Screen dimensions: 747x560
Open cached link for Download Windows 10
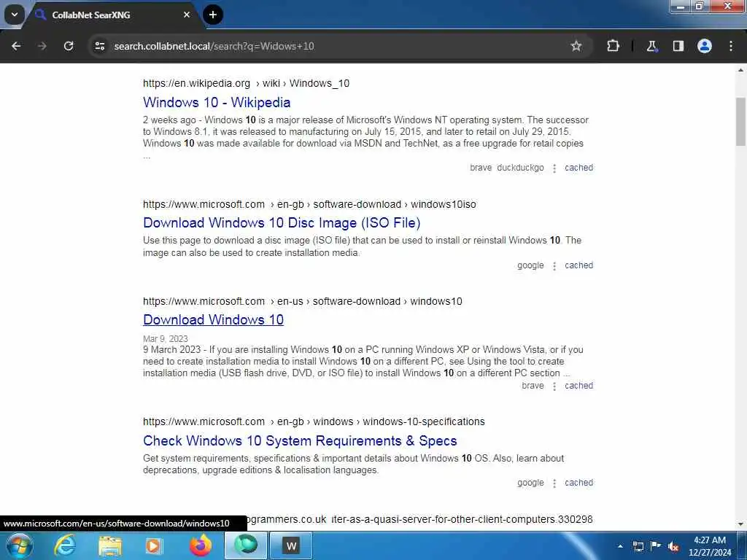[578, 386]
